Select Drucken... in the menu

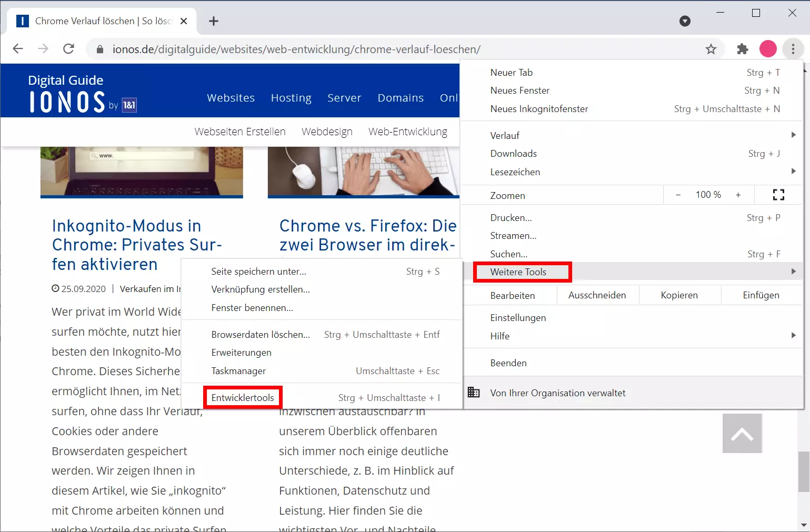coord(632,218)
